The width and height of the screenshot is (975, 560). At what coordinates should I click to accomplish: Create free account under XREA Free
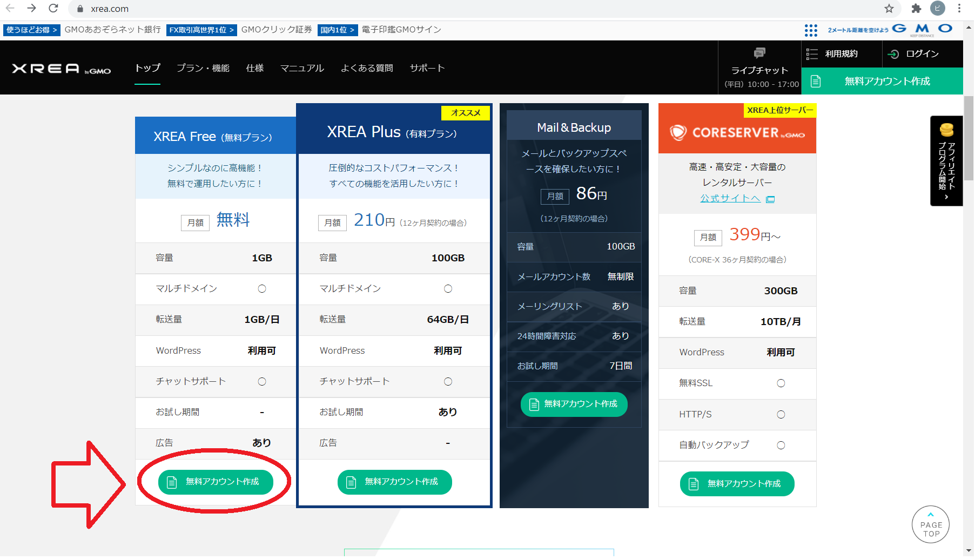(216, 482)
